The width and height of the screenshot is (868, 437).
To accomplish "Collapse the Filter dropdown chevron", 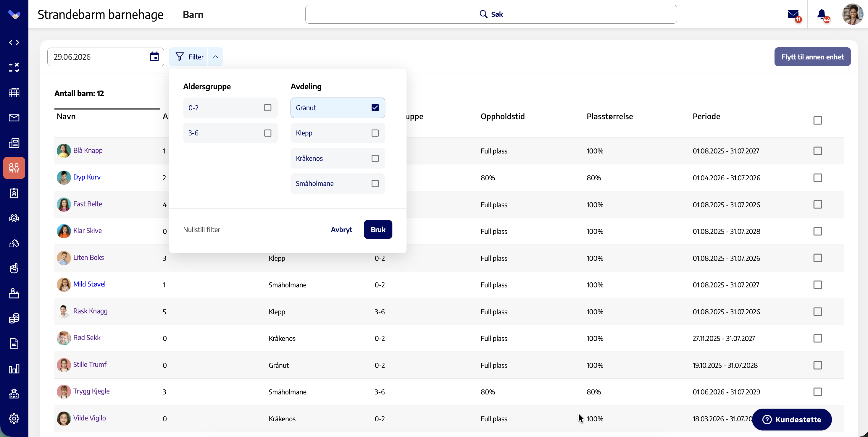I will [215, 57].
